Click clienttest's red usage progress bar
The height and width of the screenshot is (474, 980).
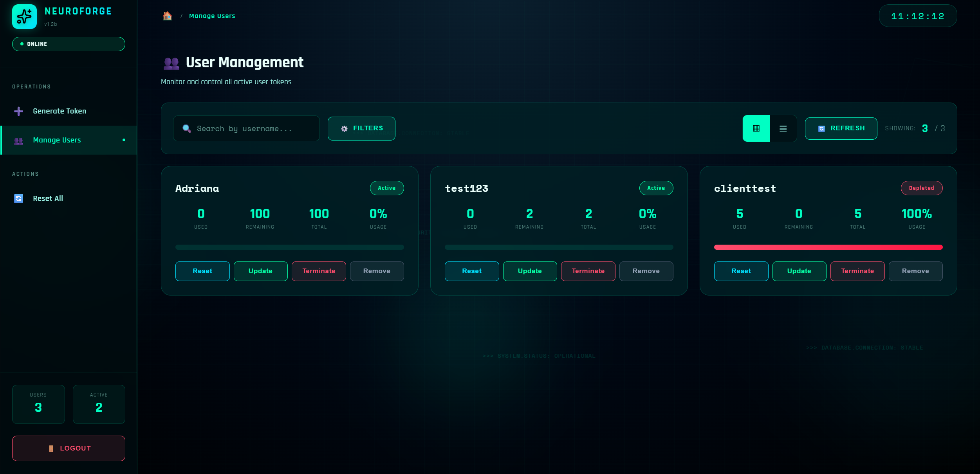tap(828, 247)
